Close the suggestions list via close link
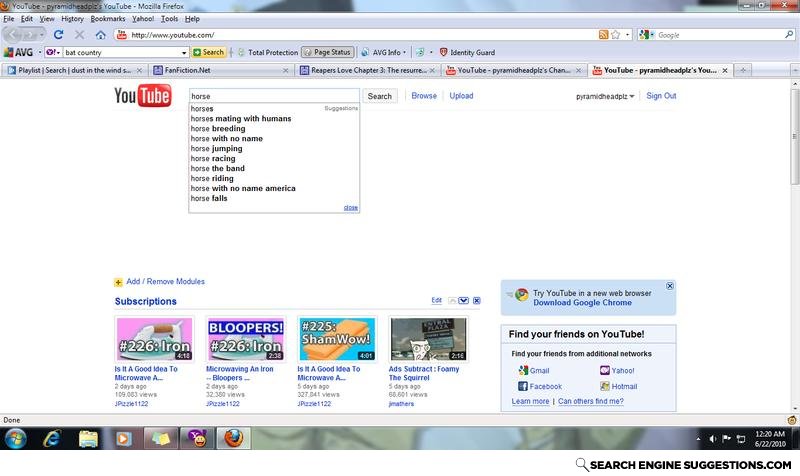Screen dimensions: 800x476 (351, 207)
